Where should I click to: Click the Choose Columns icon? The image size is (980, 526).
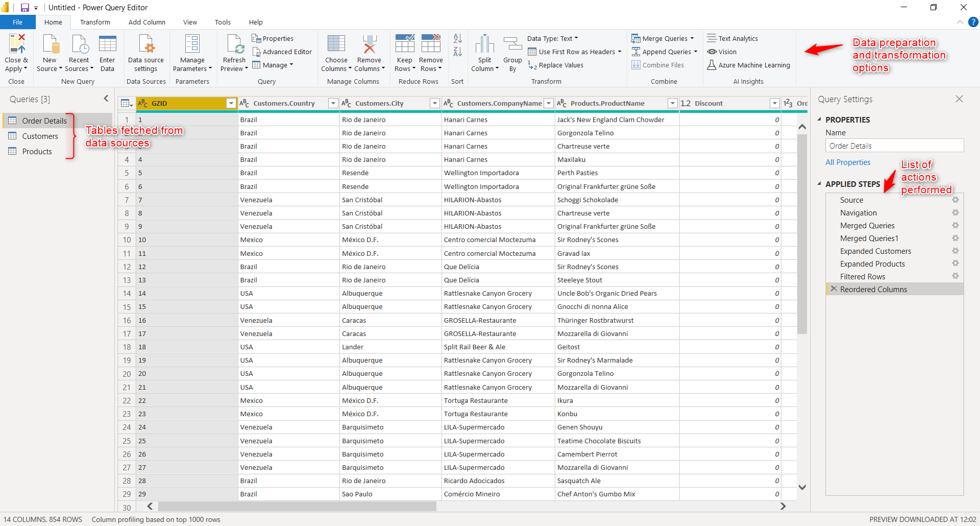pos(336,44)
